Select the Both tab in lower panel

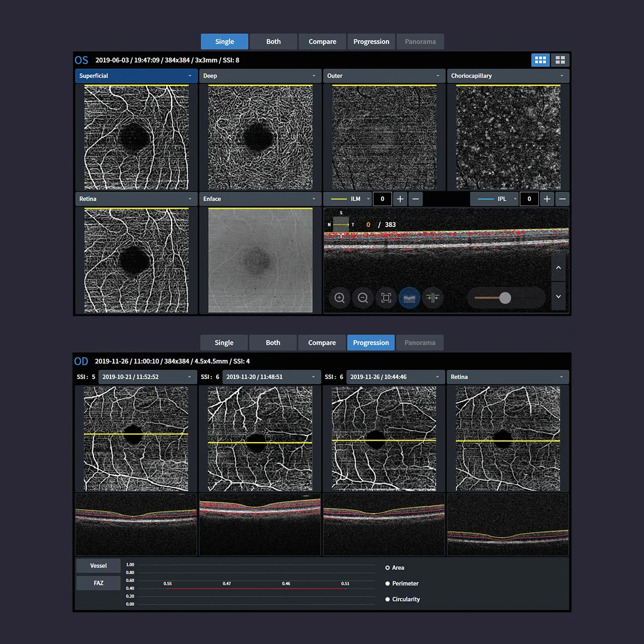pos(273,343)
